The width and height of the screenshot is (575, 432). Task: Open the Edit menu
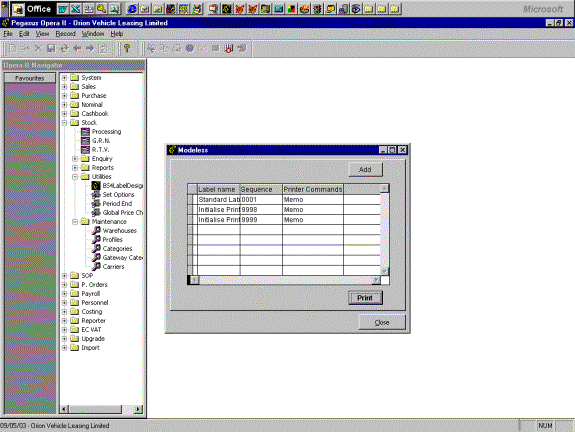pos(24,34)
